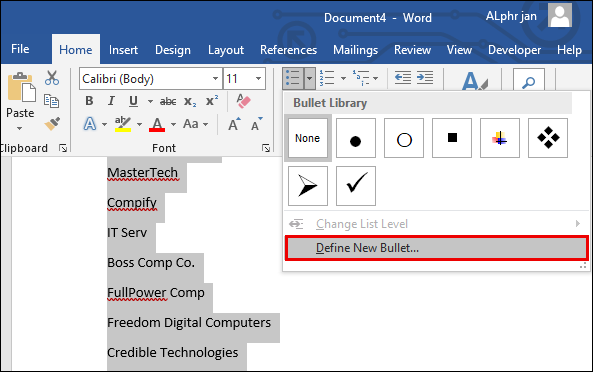
Task: Expand the Text Effects dropdown arrow
Action: click(104, 124)
